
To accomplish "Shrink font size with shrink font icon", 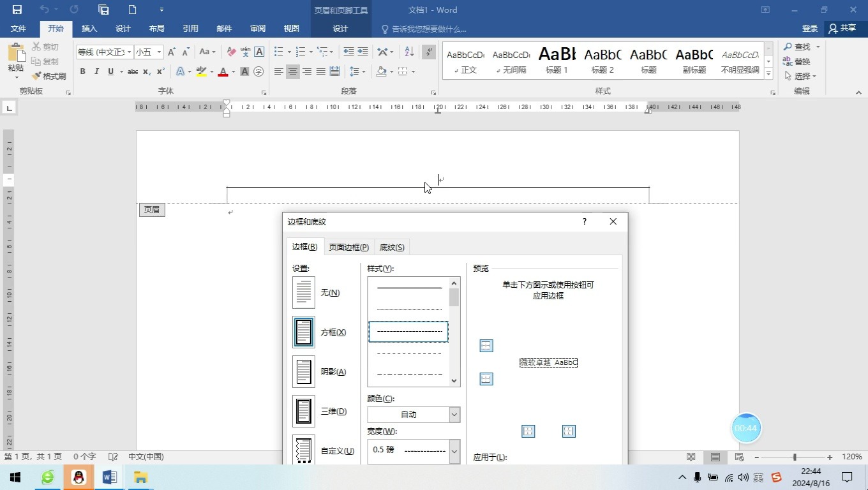I will [x=186, y=52].
